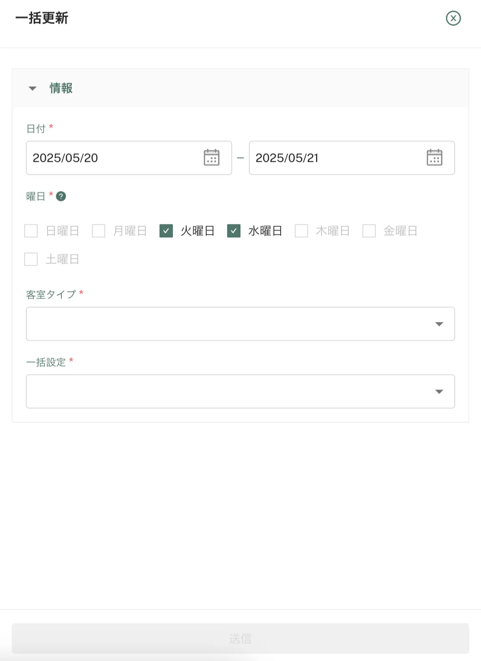Click the 送信 submit button
The height and width of the screenshot is (661, 481).
tap(240, 638)
